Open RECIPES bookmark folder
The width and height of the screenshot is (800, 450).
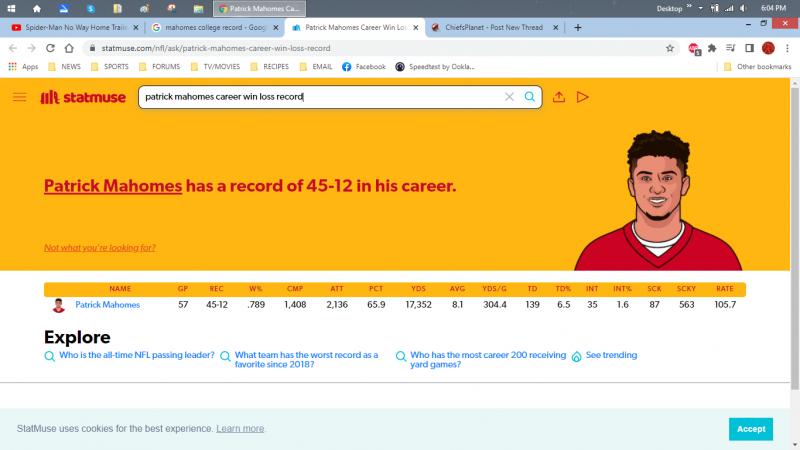(269, 67)
